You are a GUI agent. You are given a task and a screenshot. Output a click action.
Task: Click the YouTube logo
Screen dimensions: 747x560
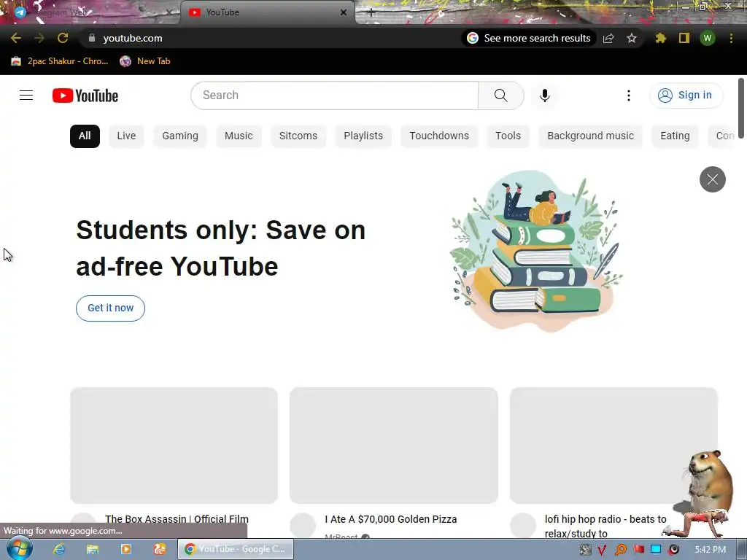pos(85,96)
